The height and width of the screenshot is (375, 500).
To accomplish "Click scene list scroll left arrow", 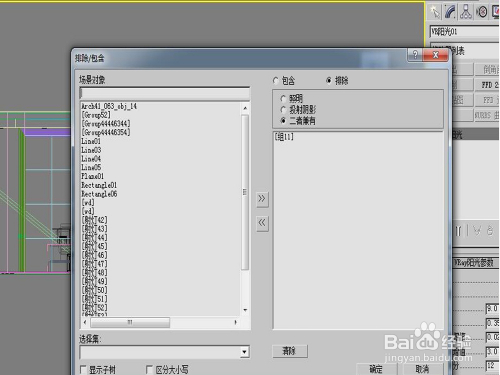I will point(85,322).
